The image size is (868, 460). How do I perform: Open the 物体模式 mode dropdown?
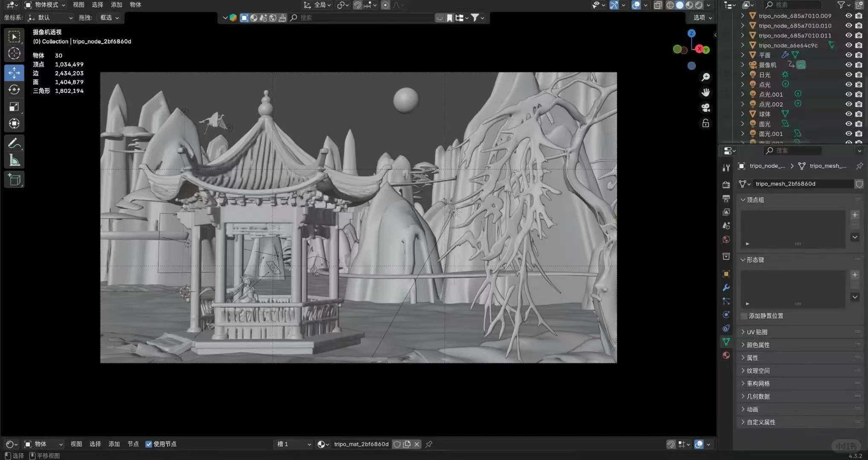(46, 5)
